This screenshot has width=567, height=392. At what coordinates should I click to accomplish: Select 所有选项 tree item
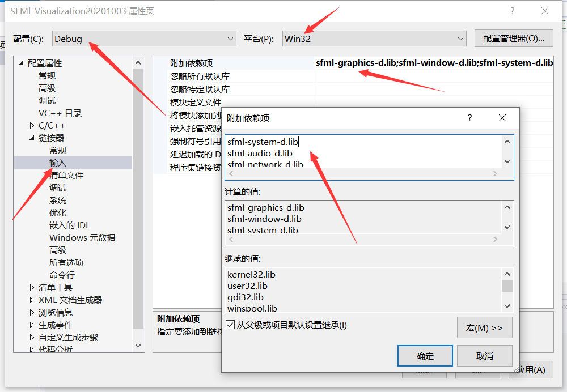coord(66,263)
